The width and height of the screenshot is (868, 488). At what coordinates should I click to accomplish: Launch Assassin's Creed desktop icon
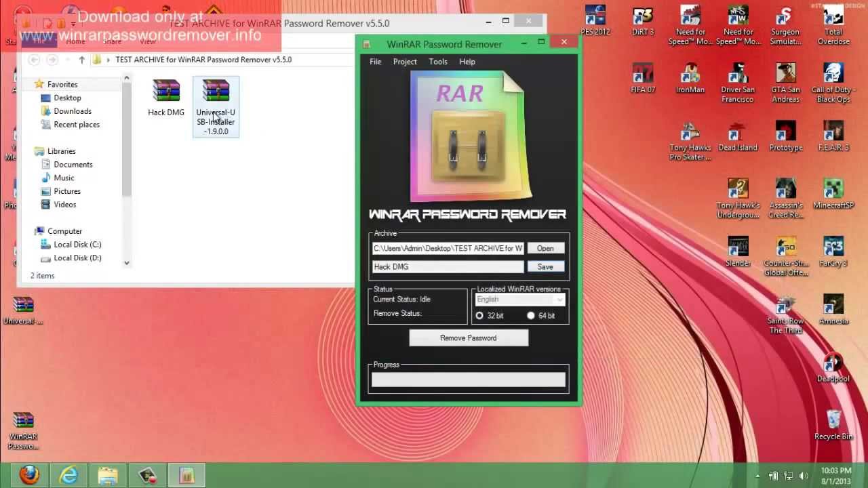click(x=785, y=199)
